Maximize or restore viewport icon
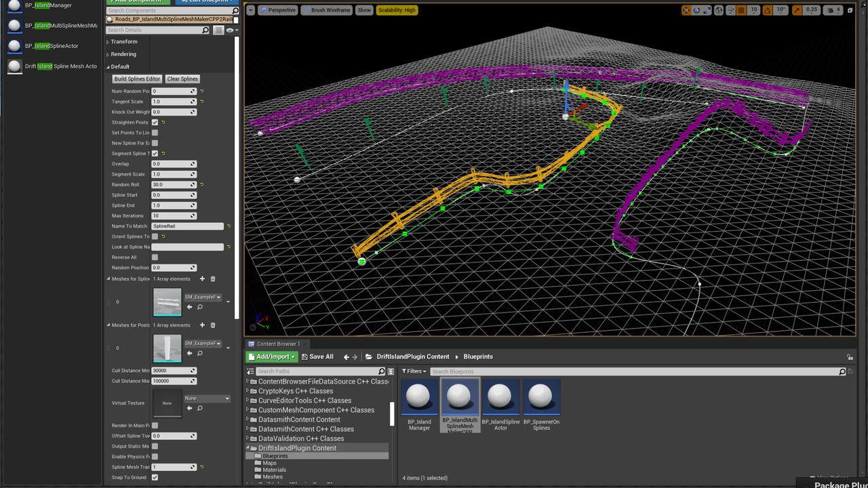The image size is (868, 488). (x=850, y=10)
